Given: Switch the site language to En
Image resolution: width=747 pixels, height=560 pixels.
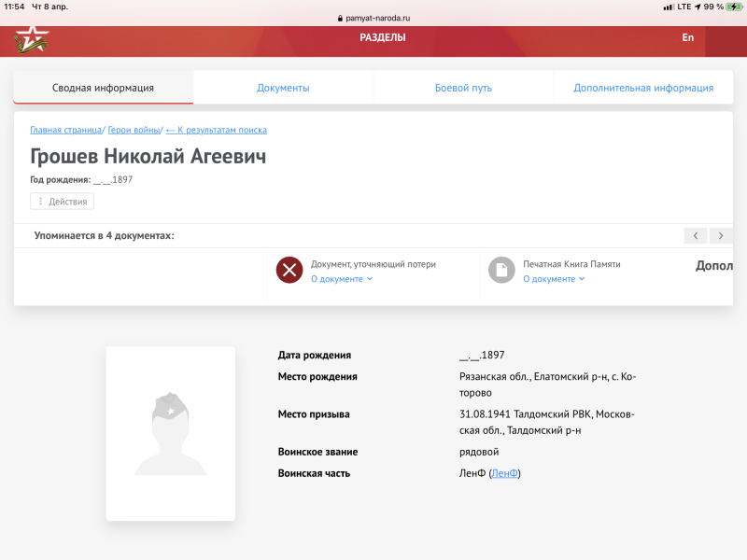Looking at the screenshot, I should 687,37.
